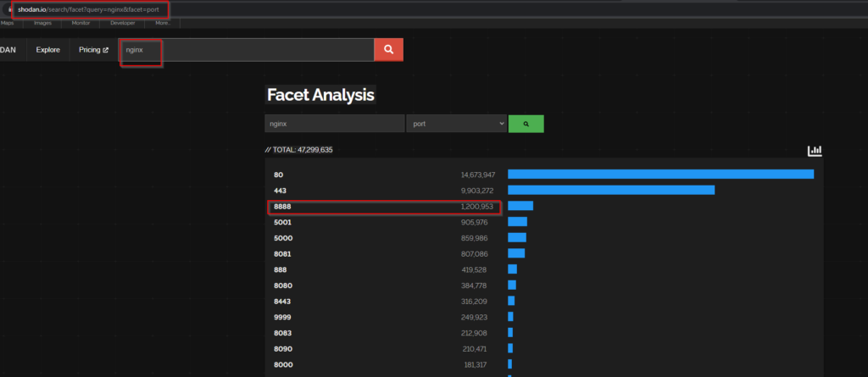Screen dimensions: 868x377
Task: Open the Maps bookmark
Action: [7, 23]
